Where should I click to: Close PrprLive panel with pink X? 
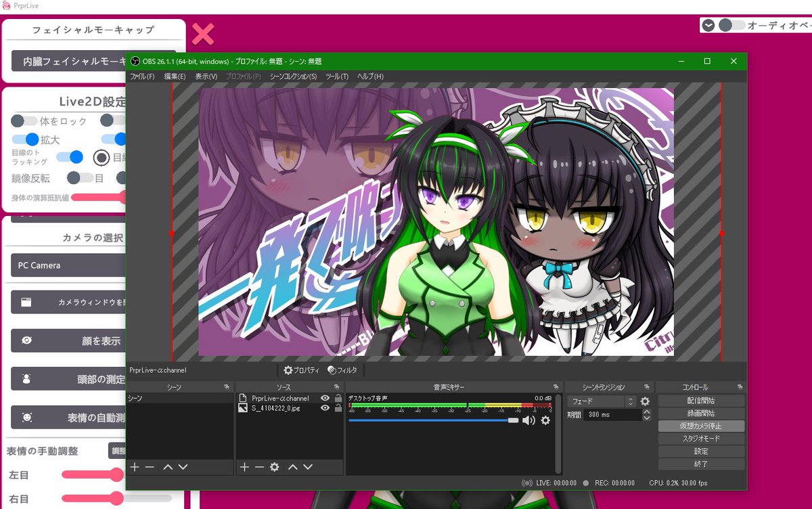(203, 34)
